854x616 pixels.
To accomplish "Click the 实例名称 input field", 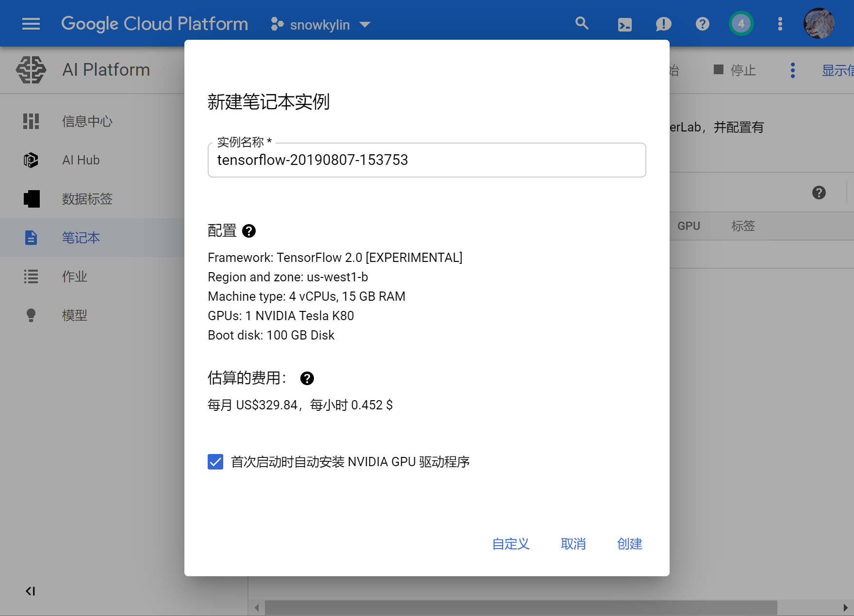I will pos(427,160).
